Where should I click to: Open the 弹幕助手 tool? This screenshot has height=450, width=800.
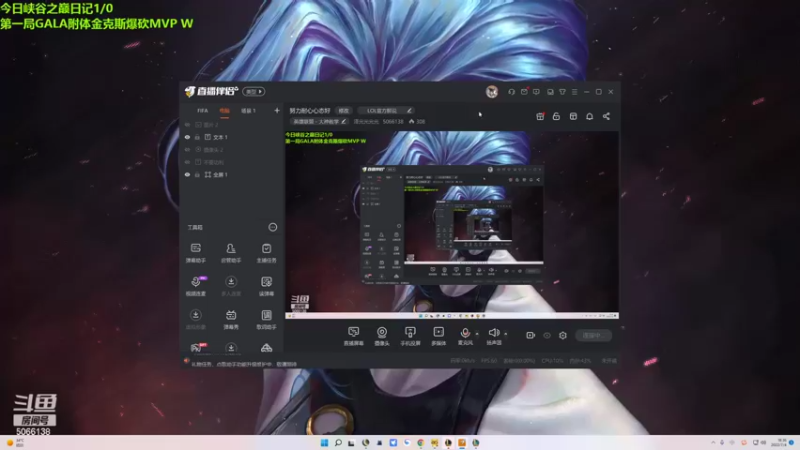[195, 253]
